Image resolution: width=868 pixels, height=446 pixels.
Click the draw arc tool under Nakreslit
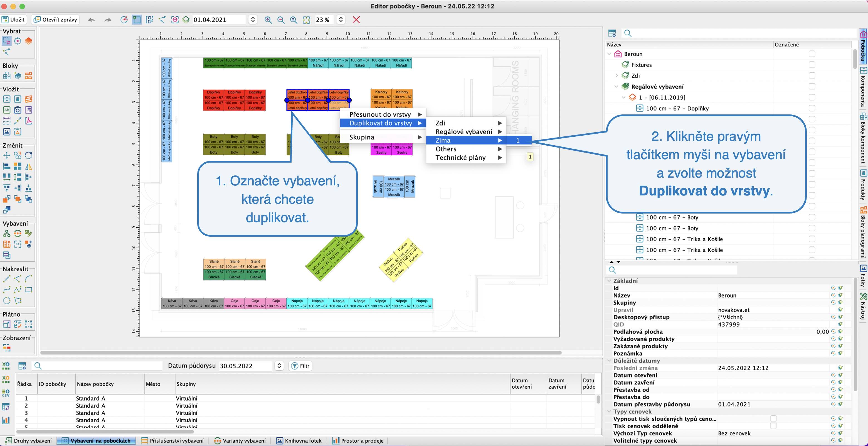[29, 279]
